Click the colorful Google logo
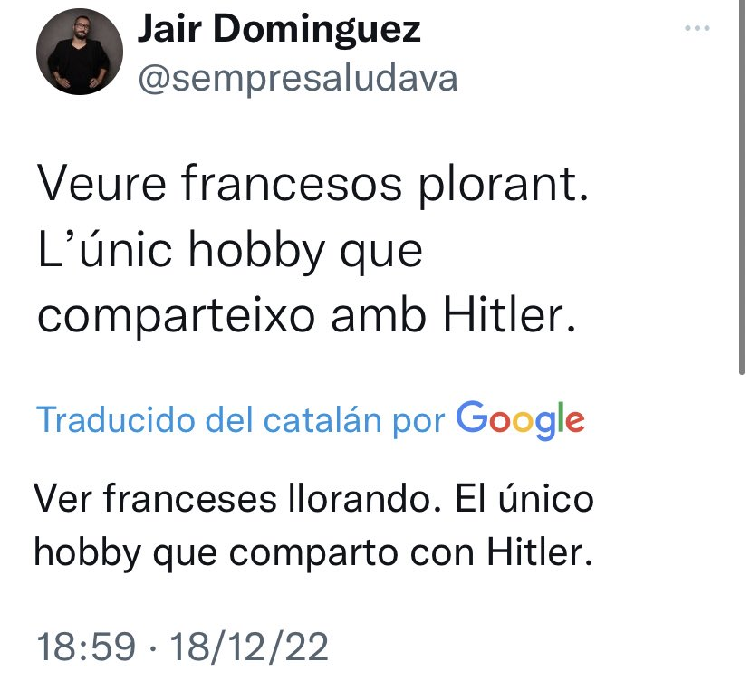 click(520, 420)
